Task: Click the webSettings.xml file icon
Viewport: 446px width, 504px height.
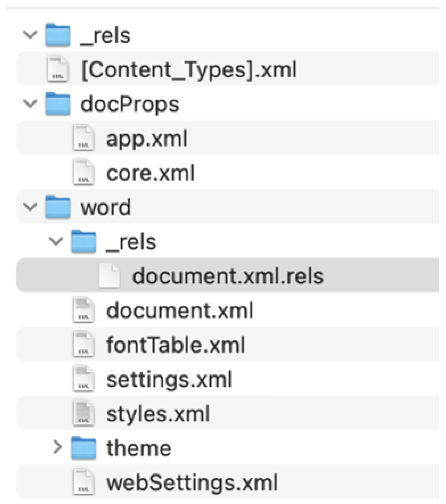Action: click(84, 482)
